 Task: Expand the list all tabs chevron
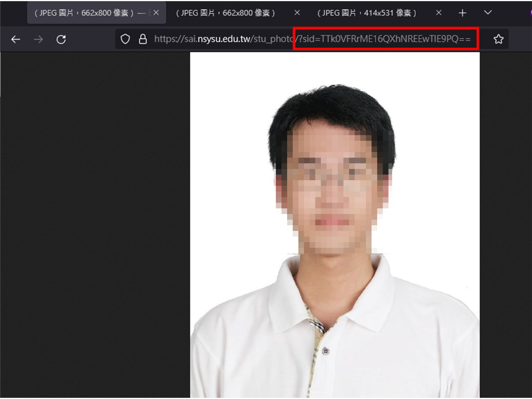(x=488, y=12)
